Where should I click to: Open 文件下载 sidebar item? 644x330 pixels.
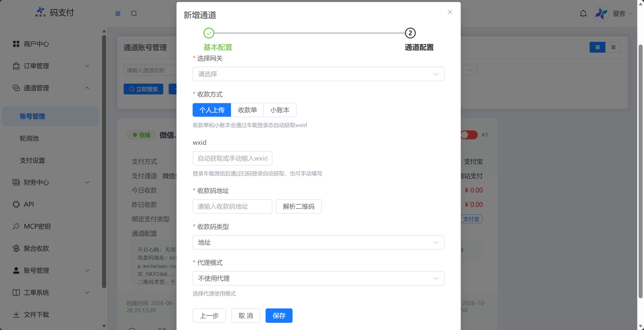click(x=51, y=314)
